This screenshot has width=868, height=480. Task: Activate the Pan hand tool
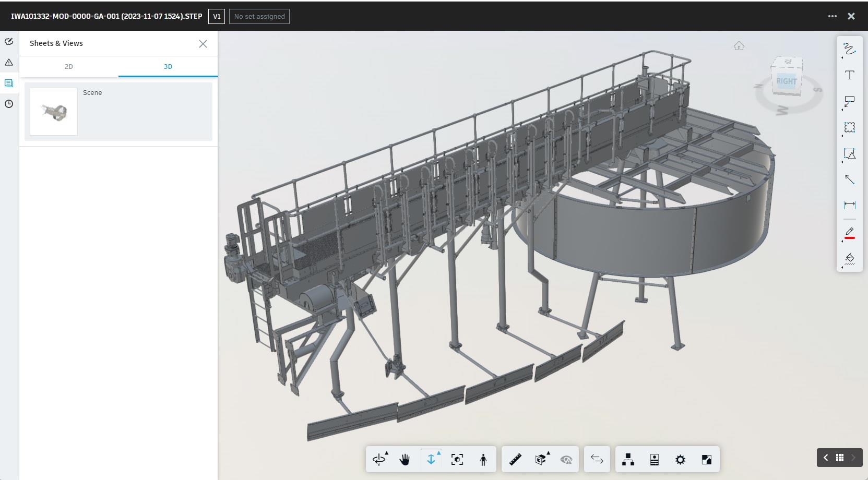[405, 460]
